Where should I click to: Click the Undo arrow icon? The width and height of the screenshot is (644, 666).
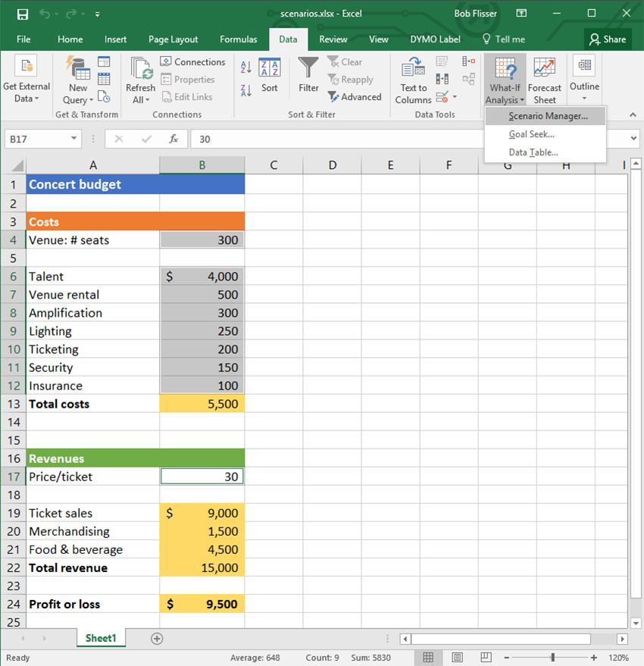click(x=45, y=14)
